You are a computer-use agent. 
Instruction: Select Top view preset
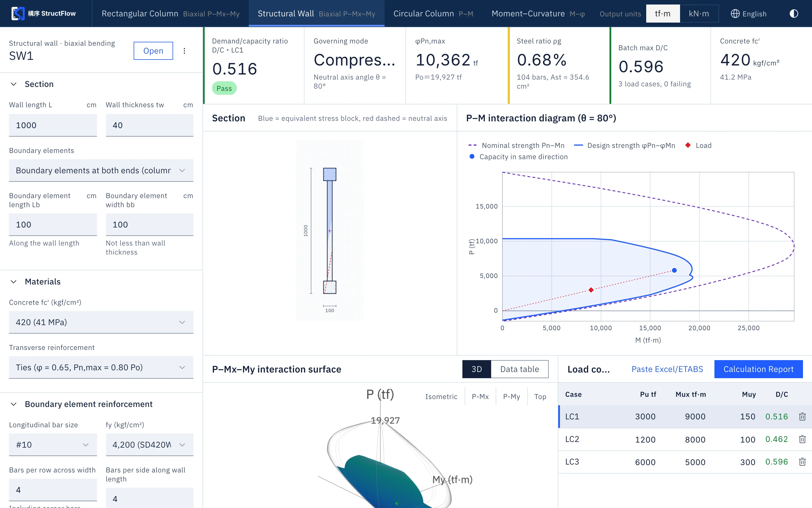point(540,397)
